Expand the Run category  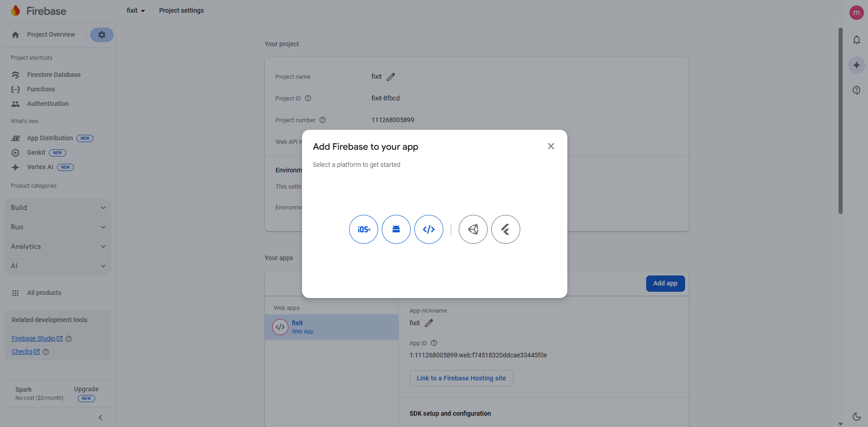(58, 227)
